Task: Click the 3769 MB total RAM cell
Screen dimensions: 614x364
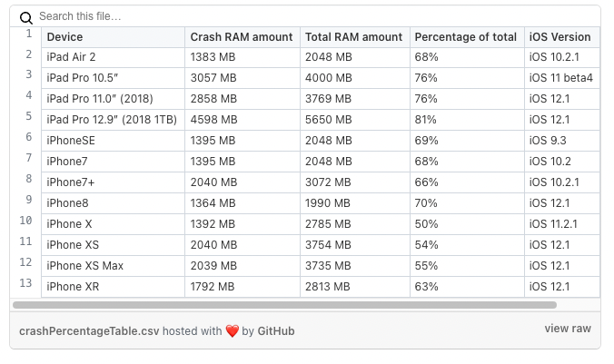Action: (x=355, y=99)
